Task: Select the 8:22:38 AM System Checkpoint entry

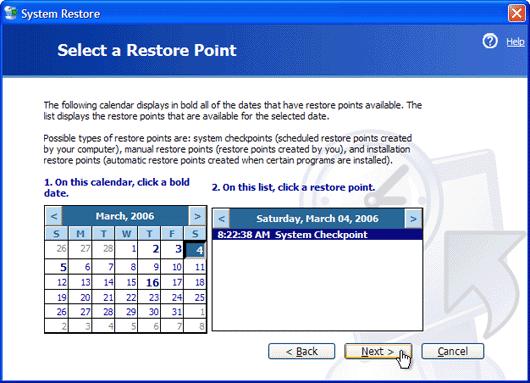Action: click(x=317, y=235)
